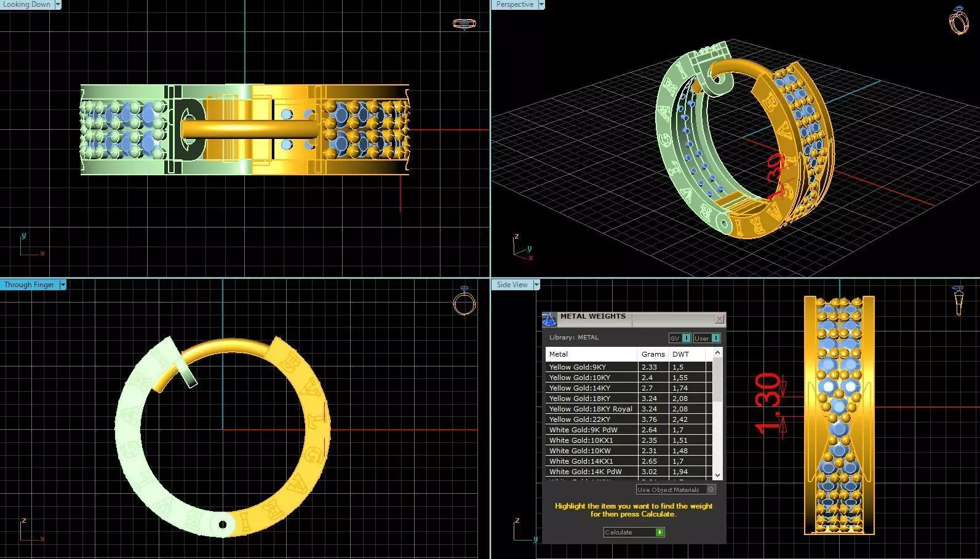
Task: Open the Side View viewport dropdown arrow
Action: pyautogui.click(x=536, y=285)
